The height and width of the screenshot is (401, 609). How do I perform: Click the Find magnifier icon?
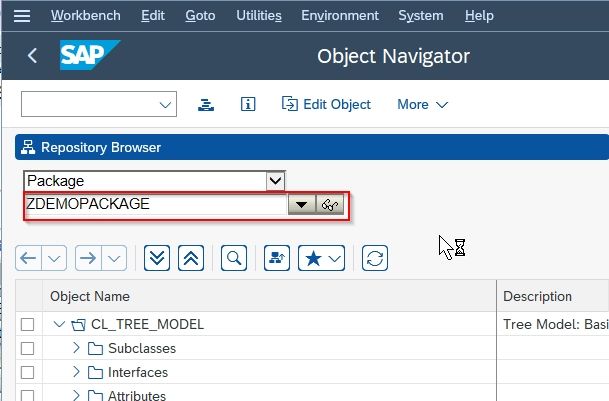(x=234, y=258)
